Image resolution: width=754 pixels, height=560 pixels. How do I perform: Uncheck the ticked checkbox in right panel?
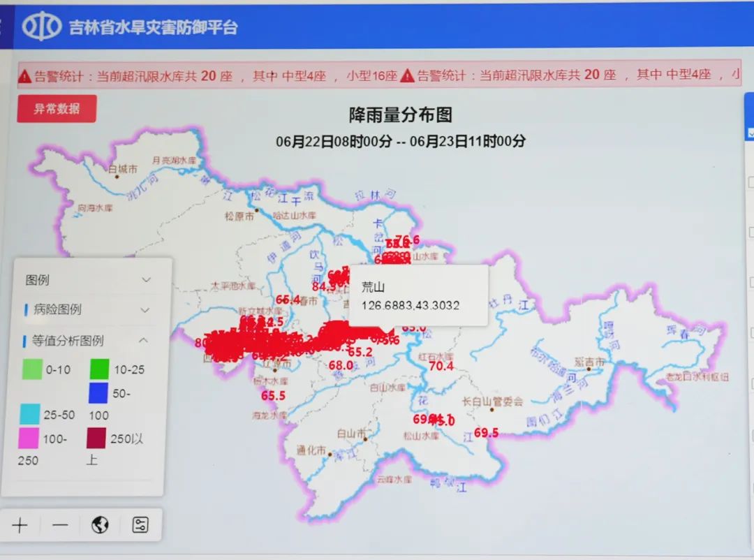(751, 133)
